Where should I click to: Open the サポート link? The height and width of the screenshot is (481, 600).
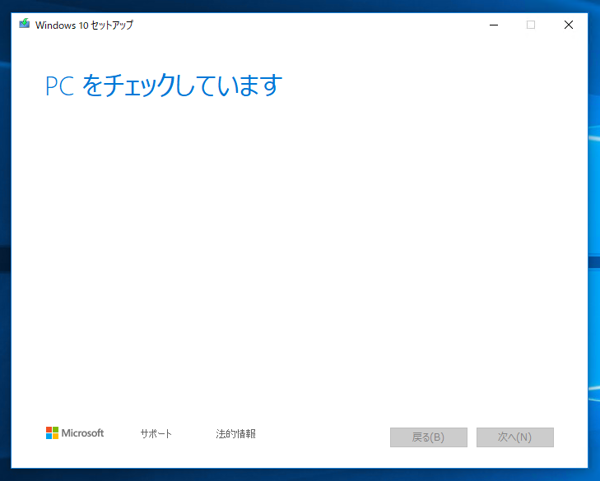[156, 434]
